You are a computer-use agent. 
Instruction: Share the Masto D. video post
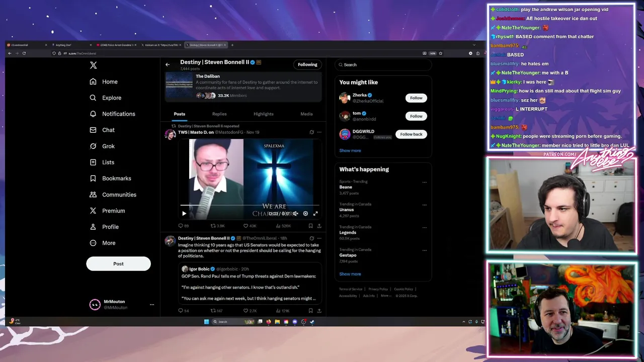click(319, 226)
